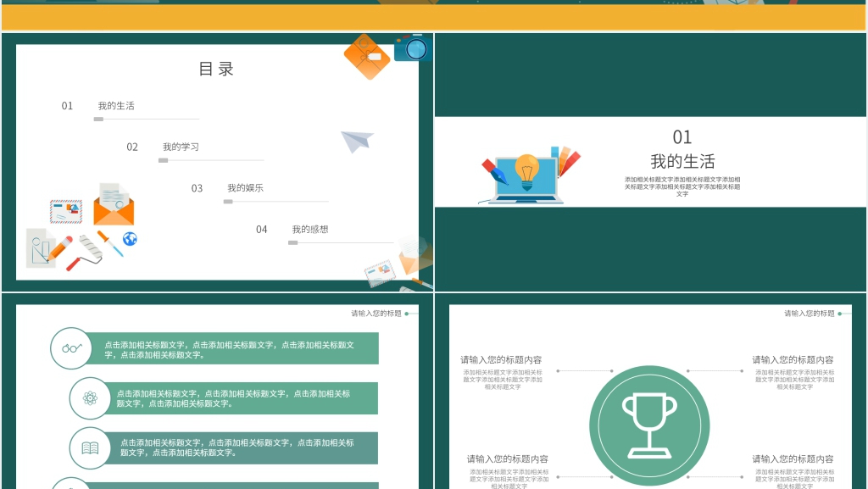
Task: Click 请输入您的标题 header on the list slide
Action: (376, 313)
